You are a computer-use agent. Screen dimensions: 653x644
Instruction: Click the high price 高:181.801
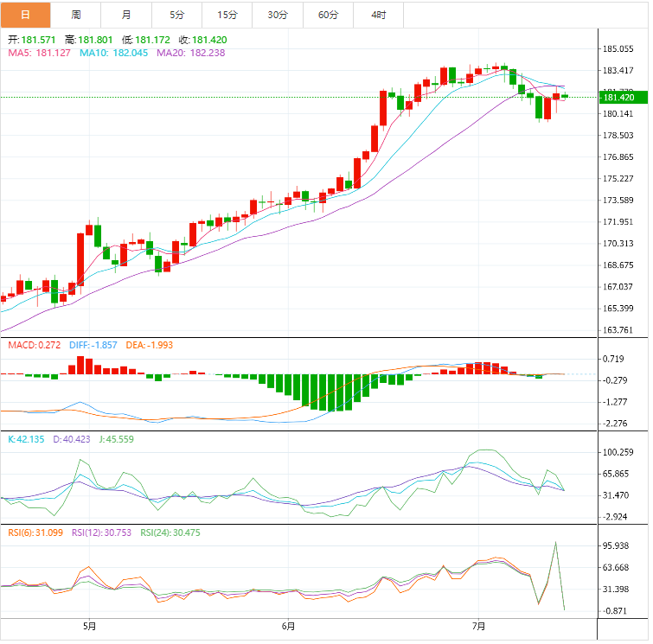(89, 40)
